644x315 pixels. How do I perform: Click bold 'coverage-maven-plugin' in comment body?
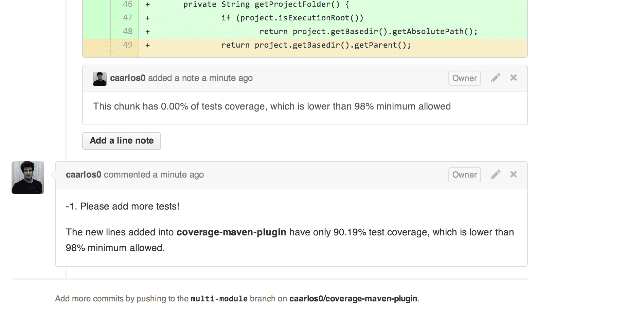(231, 232)
